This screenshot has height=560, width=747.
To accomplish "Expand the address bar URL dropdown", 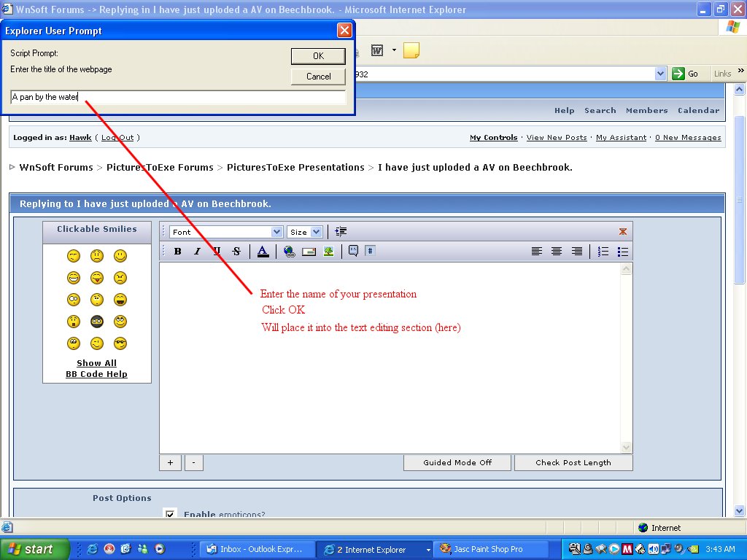I will coord(659,74).
